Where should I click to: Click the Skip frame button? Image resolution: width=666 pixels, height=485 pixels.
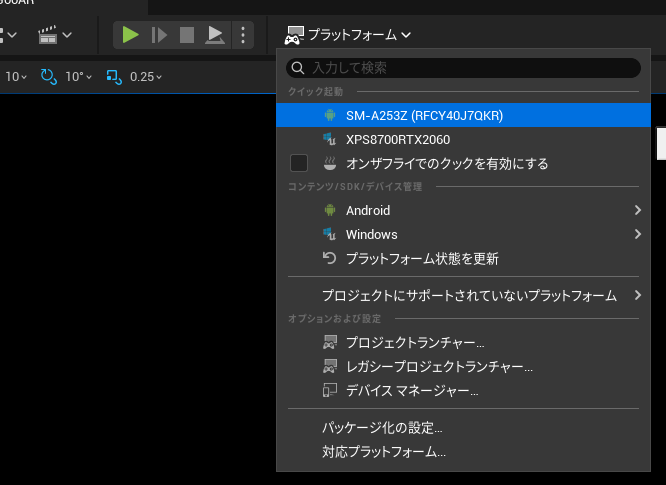point(158,35)
